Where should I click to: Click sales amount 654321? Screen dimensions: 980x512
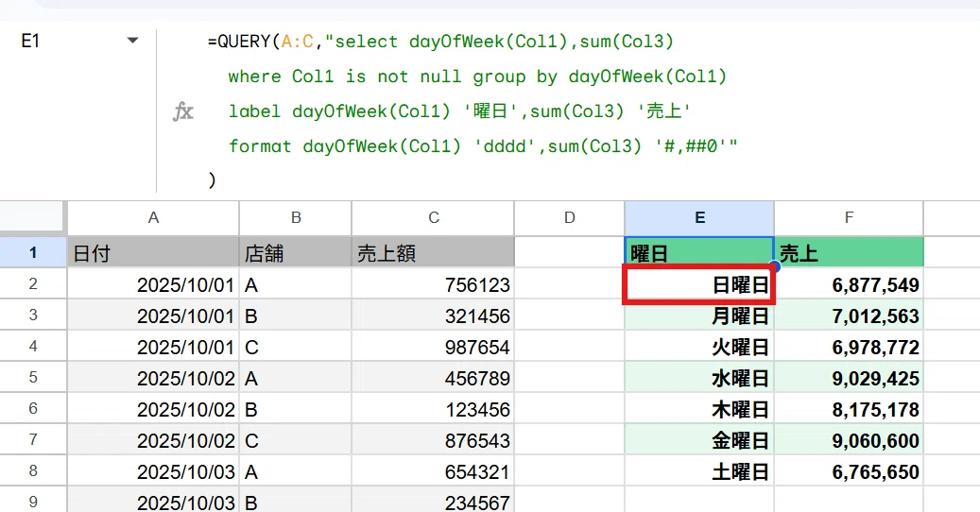tap(433, 471)
